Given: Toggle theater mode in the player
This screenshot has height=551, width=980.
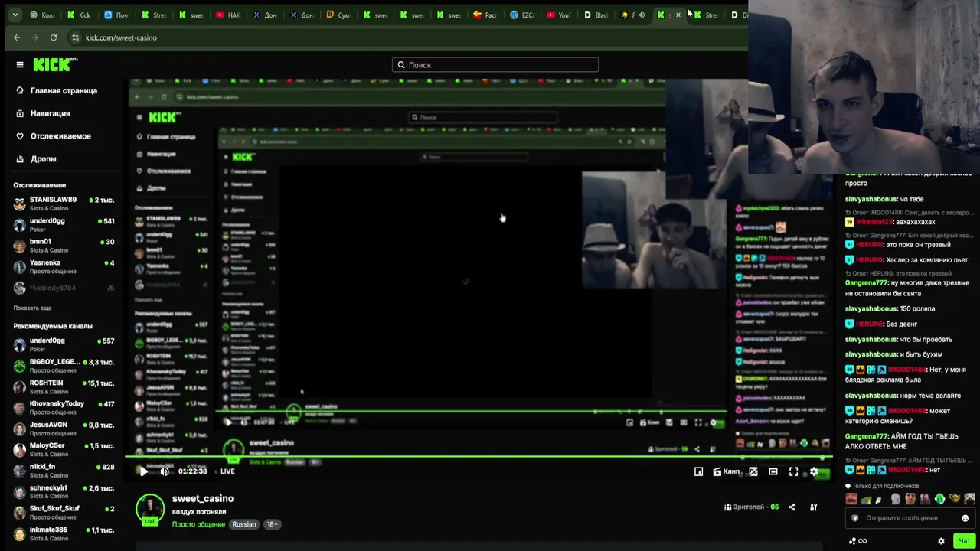Looking at the screenshot, I should click(773, 471).
